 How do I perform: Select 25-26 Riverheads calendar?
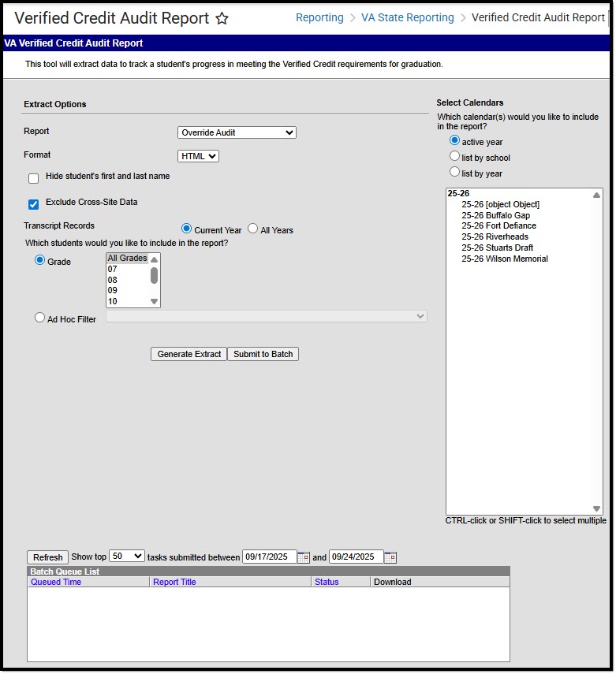[495, 236]
